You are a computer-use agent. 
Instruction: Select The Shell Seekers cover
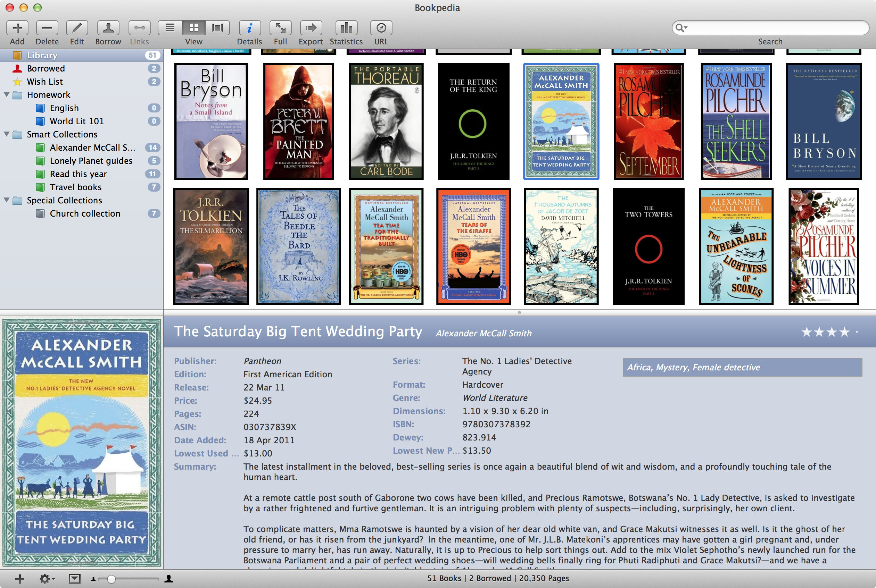coord(736,121)
